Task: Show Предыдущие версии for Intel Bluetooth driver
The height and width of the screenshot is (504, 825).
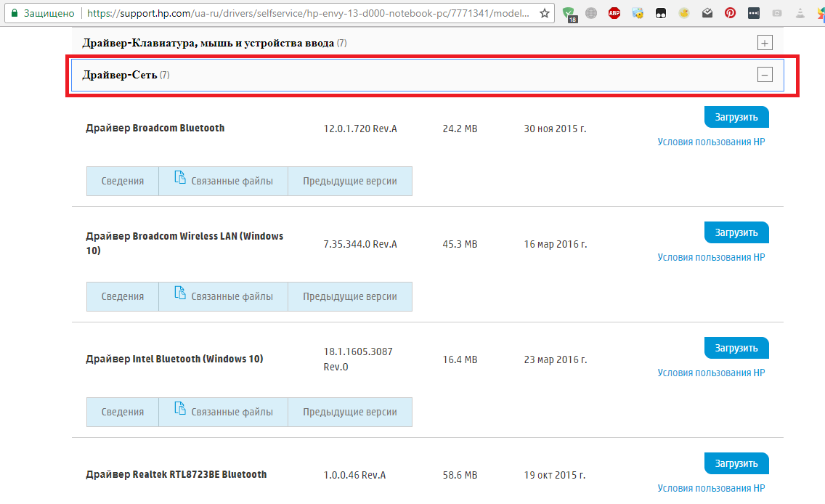Action: (x=350, y=412)
